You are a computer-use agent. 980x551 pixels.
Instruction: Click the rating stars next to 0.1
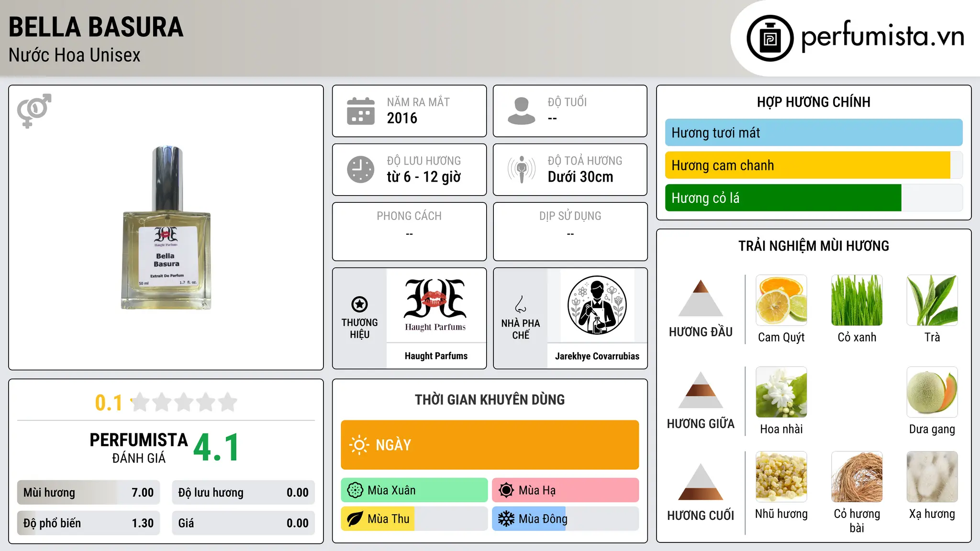[x=184, y=402]
